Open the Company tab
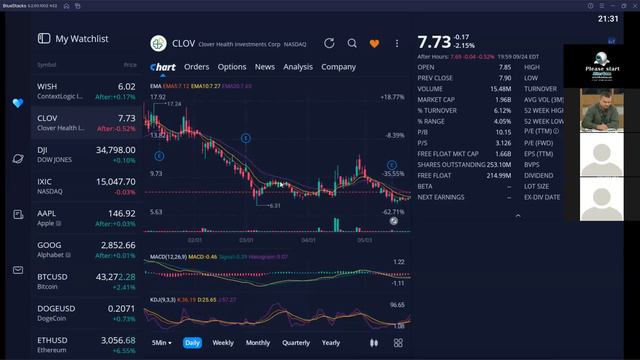This screenshot has height=360, width=640. pos(338,67)
